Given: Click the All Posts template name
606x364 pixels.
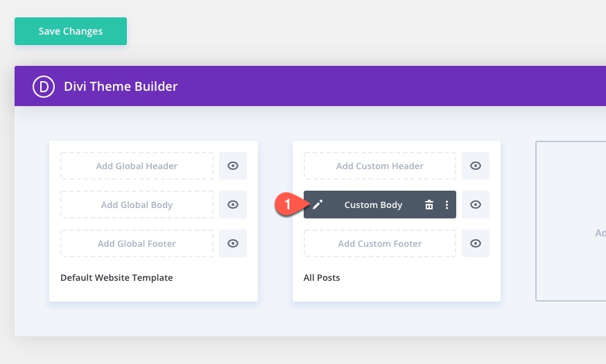Looking at the screenshot, I should (322, 278).
